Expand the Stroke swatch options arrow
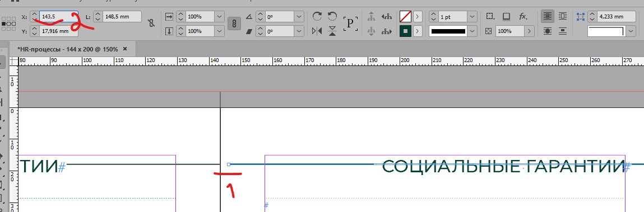The height and width of the screenshot is (212, 644). click(x=418, y=31)
